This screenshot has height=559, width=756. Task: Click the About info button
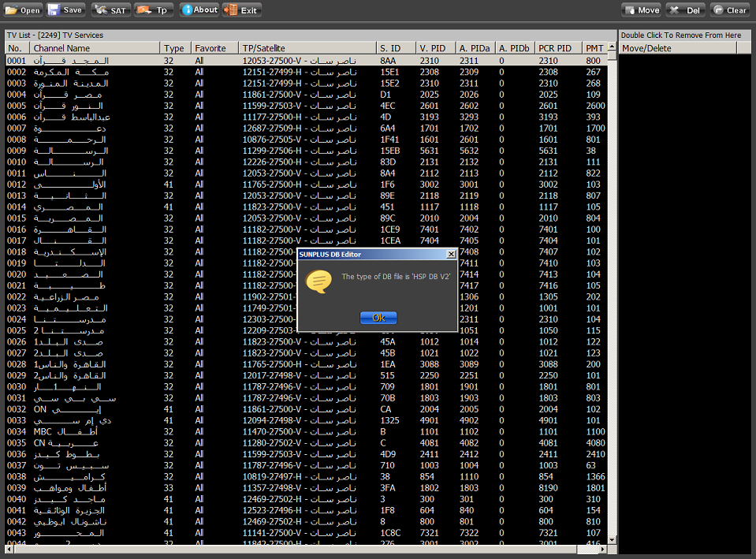click(x=199, y=10)
